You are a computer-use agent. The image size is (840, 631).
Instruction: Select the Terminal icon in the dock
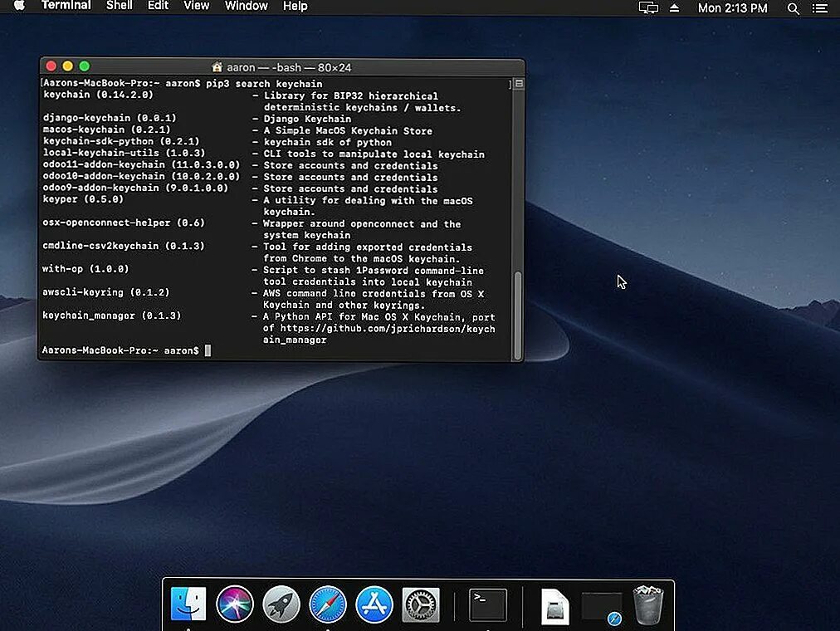point(487,604)
